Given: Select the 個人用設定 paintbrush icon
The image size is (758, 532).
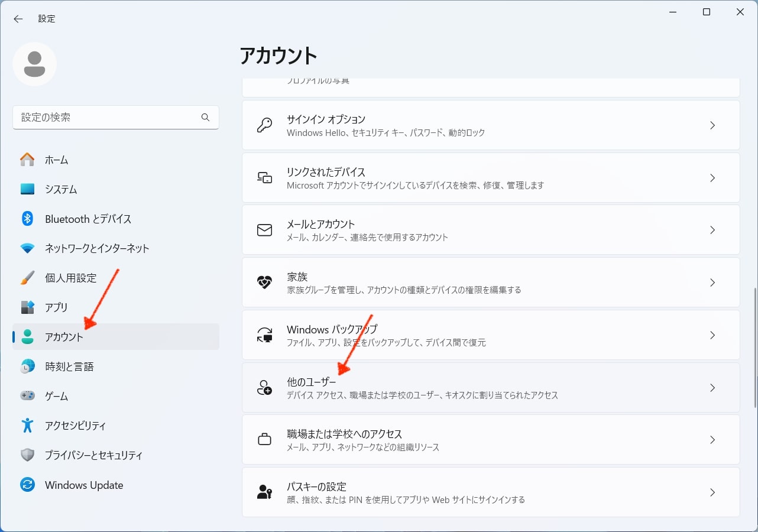Looking at the screenshot, I should 27,278.
